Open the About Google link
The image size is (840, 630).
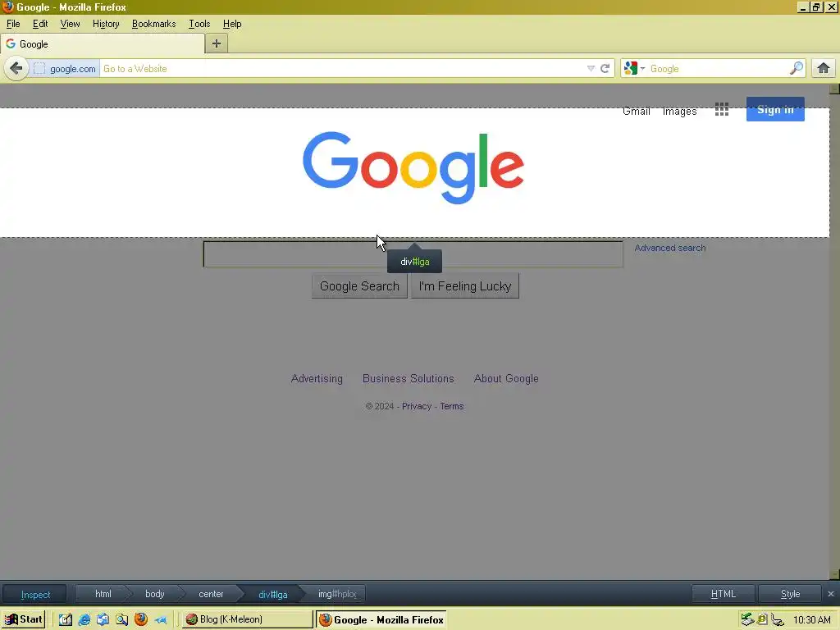[505, 378]
